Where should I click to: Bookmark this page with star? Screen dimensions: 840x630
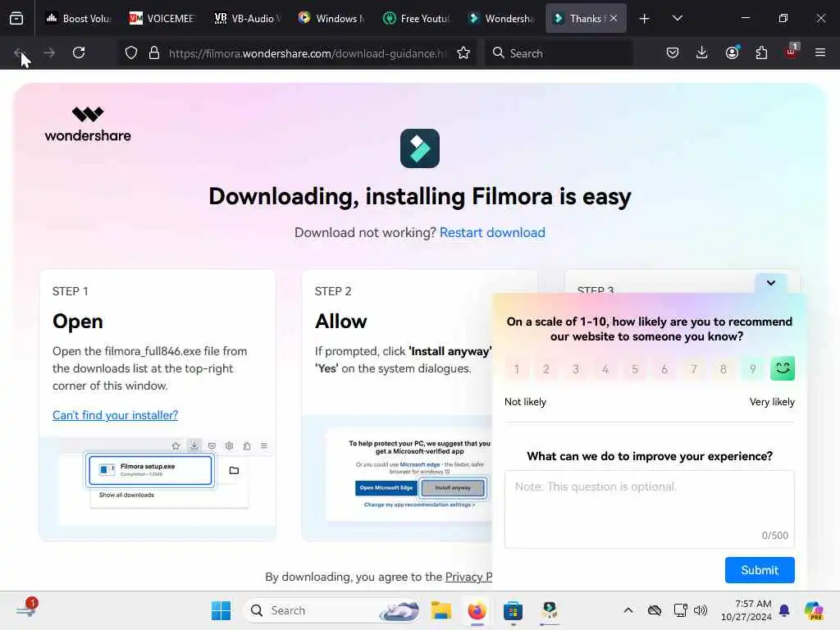[x=463, y=52]
